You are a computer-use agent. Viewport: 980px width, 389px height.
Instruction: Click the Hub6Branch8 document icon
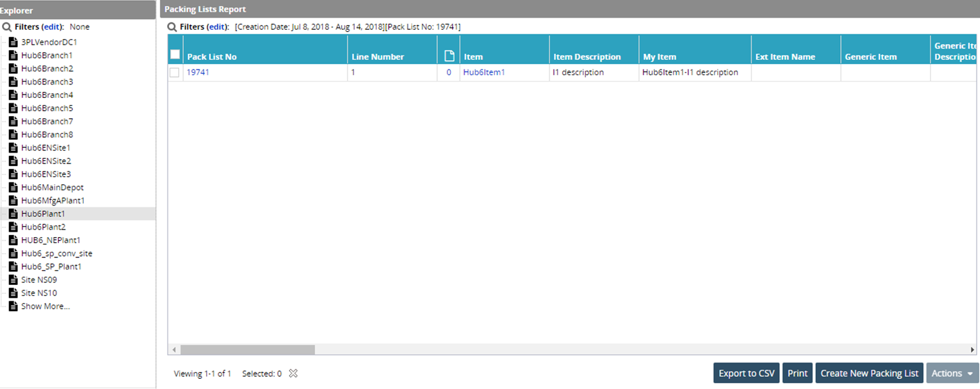tap(13, 134)
